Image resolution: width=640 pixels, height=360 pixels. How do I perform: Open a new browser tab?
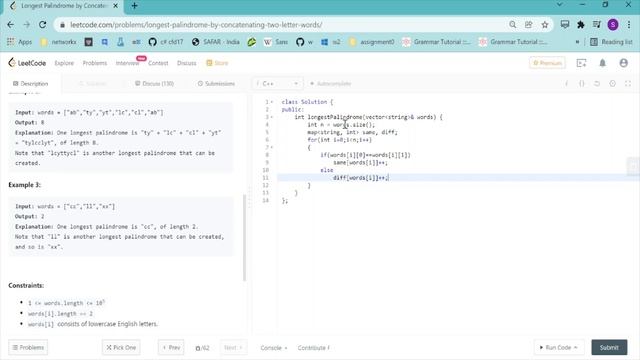tap(135, 6)
